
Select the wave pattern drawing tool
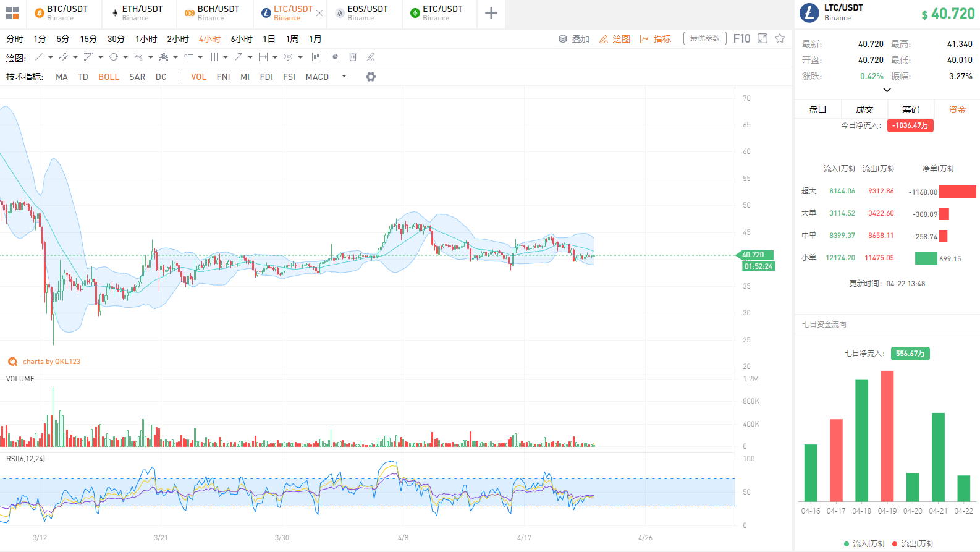point(138,57)
